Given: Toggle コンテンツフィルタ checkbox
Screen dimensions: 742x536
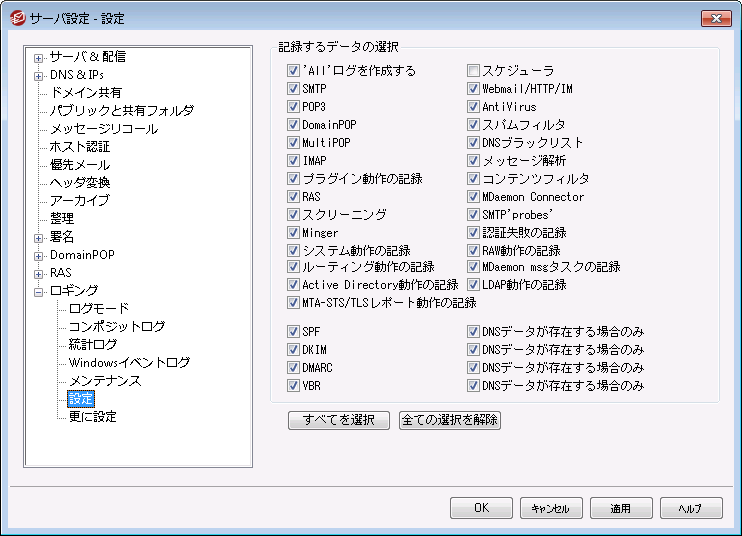Looking at the screenshot, I should click(x=473, y=178).
